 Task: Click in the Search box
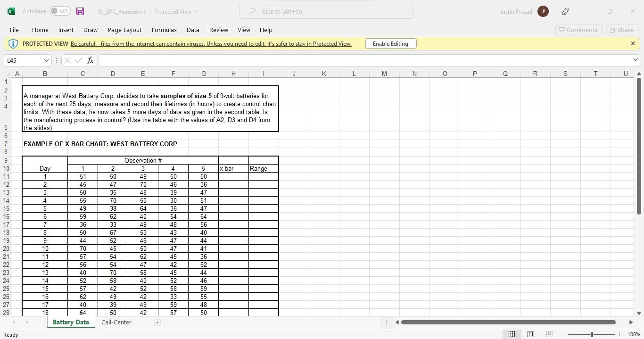(326, 11)
